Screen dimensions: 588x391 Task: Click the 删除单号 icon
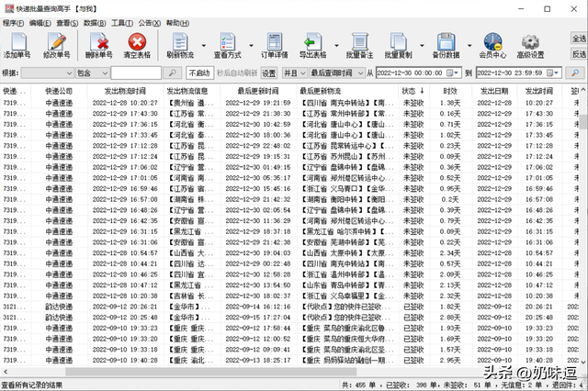(99, 41)
